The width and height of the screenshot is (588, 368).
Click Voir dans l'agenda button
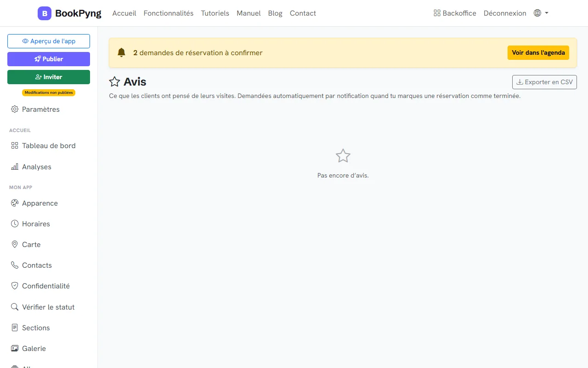point(538,52)
